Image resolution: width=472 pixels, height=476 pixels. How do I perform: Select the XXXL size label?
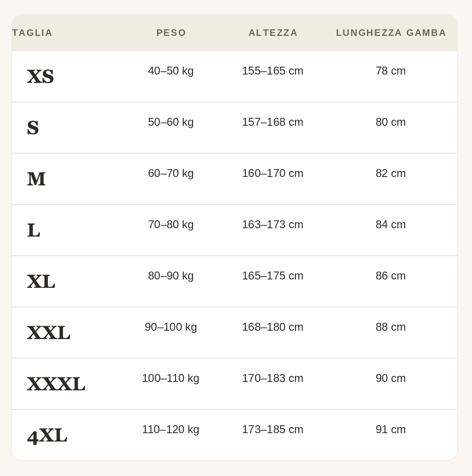tap(56, 384)
